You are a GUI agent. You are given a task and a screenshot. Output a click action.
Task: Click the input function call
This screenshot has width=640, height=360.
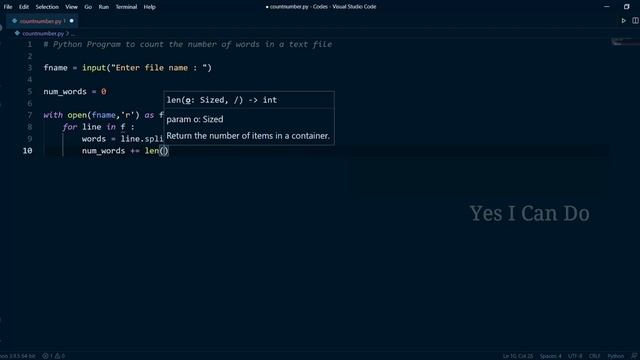point(94,68)
